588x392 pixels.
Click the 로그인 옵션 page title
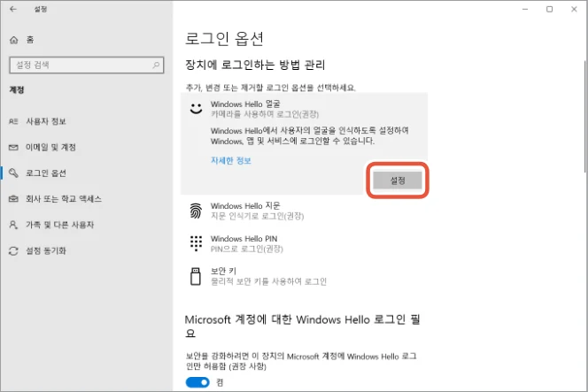[x=224, y=39]
